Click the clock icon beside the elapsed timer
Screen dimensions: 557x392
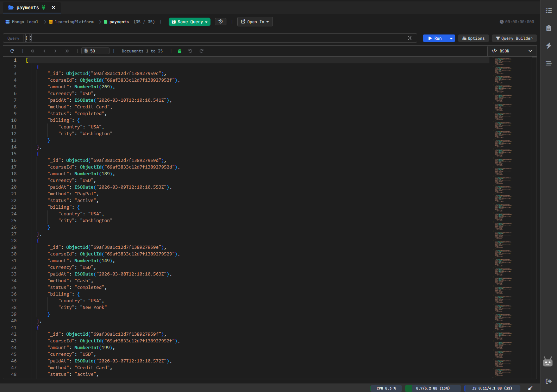502,22
